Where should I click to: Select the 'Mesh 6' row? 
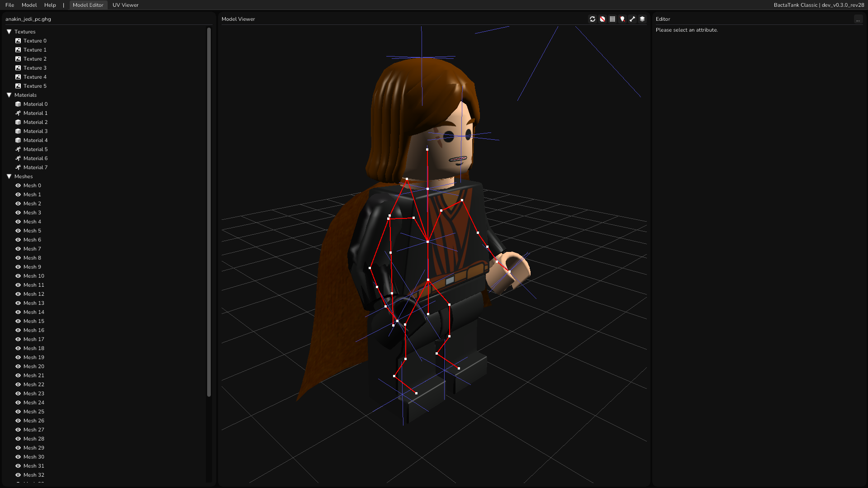[x=104, y=240]
